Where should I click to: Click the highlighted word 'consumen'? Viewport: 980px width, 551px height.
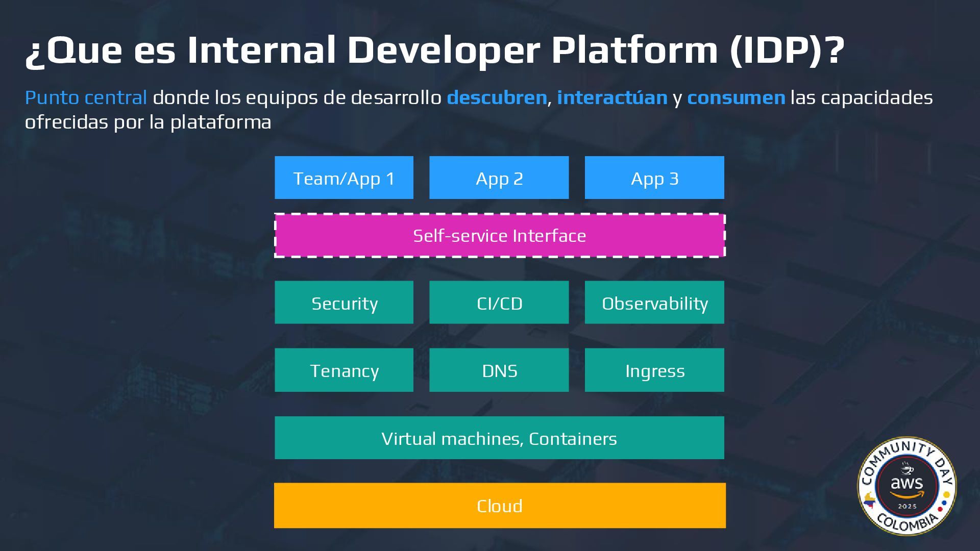point(736,97)
